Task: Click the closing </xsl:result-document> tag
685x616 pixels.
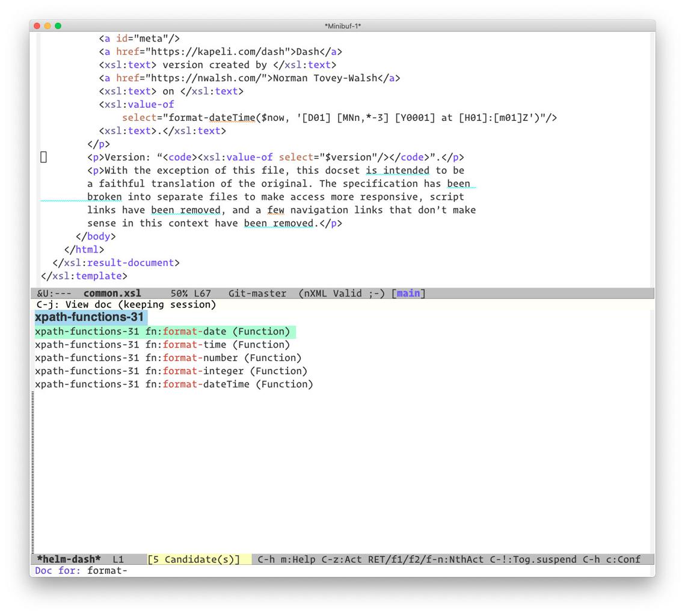Action: (x=115, y=262)
